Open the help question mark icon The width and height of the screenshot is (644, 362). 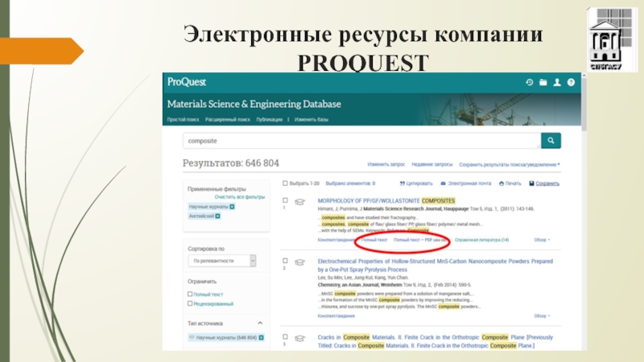tap(571, 82)
